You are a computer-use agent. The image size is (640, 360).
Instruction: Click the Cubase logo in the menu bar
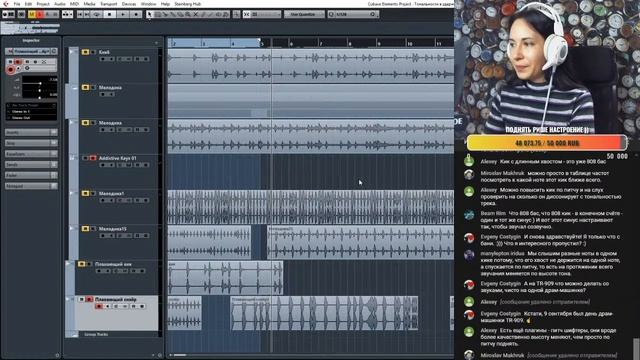pyautogui.click(x=5, y=4)
